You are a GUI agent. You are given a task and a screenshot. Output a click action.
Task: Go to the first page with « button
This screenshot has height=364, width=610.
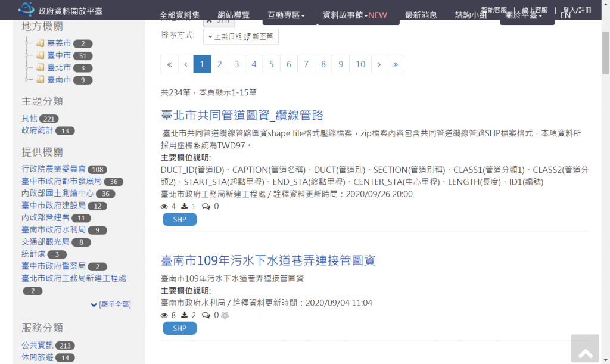(170, 64)
